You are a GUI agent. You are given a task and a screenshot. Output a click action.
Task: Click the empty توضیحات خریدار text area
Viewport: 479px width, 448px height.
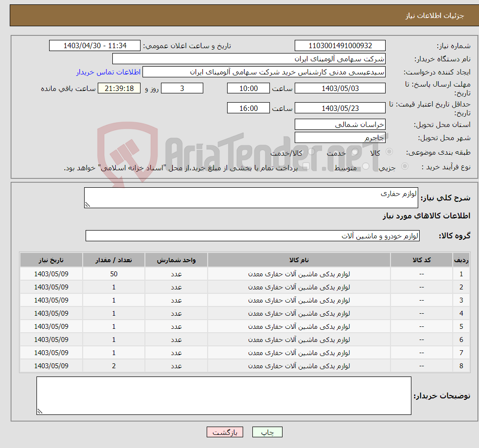[224, 396]
